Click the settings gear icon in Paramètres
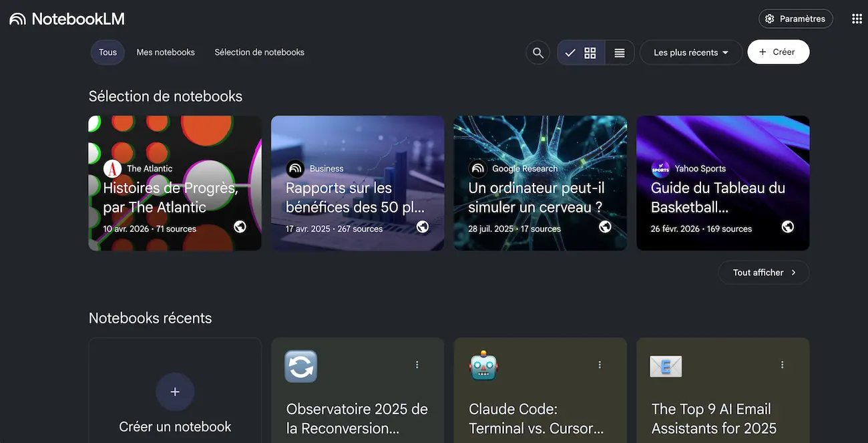The width and height of the screenshot is (868, 443). 770,19
